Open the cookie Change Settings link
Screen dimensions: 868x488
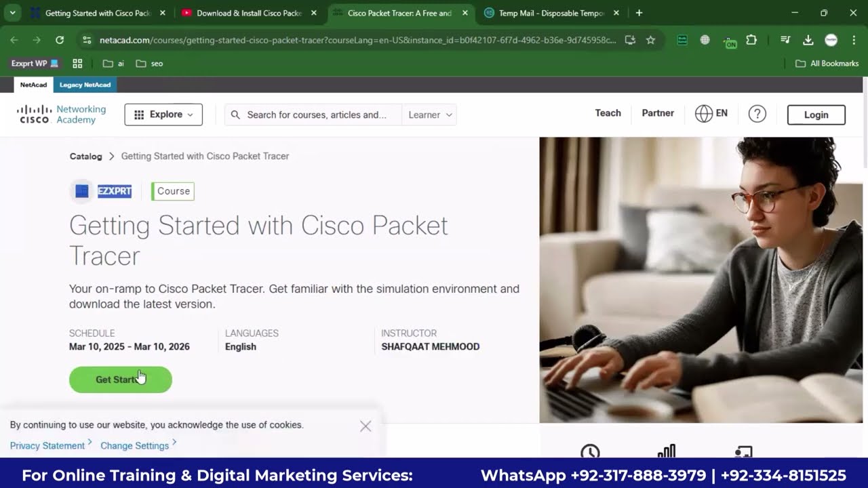pos(134,445)
